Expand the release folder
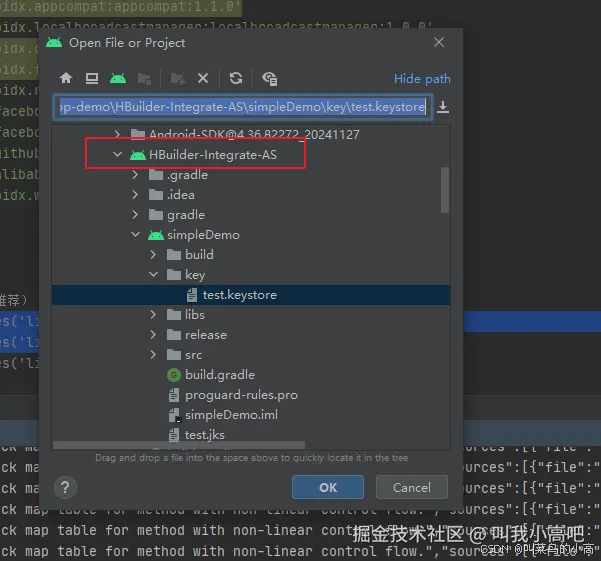This screenshot has height=561, width=601. coord(153,335)
